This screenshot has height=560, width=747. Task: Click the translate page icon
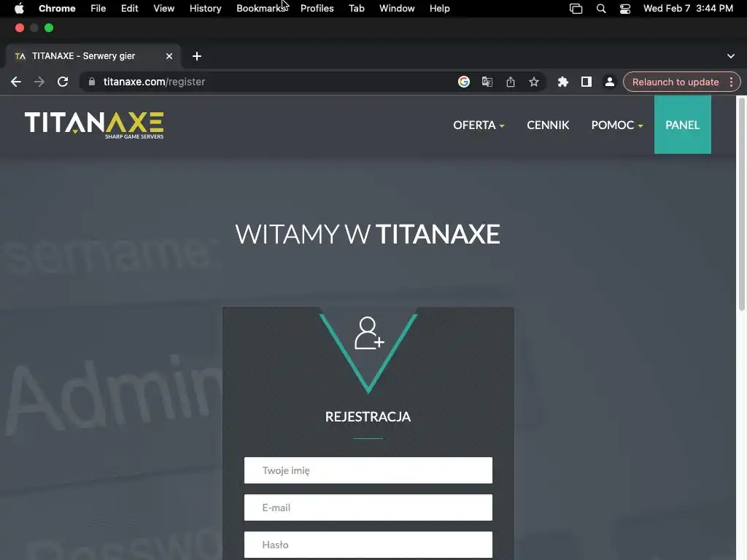(487, 82)
